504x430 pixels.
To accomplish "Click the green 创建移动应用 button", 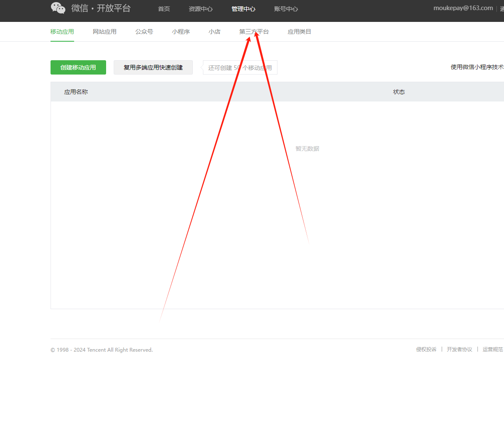I will 78,67.
